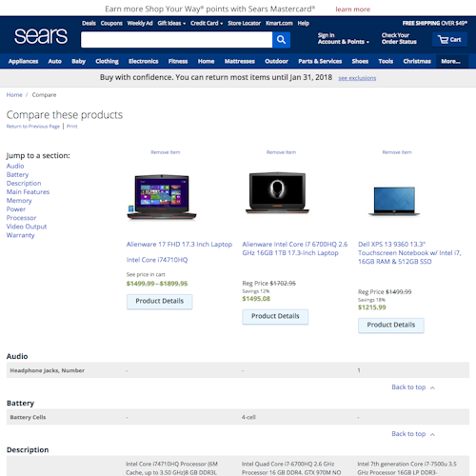
Task: Jump to the Warranty section
Action: (20, 235)
